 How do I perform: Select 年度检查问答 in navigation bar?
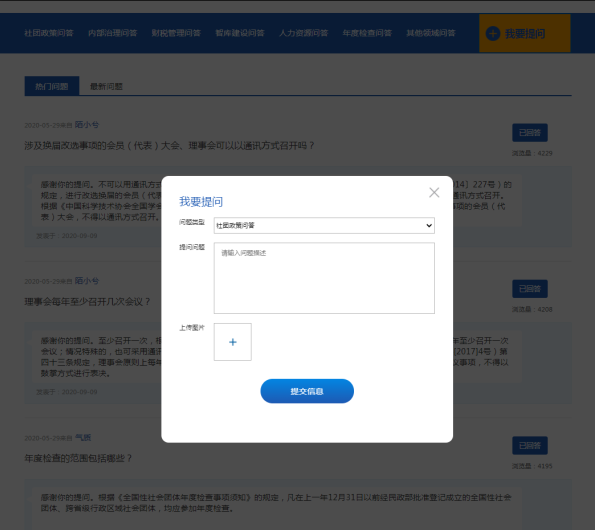click(x=367, y=33)
